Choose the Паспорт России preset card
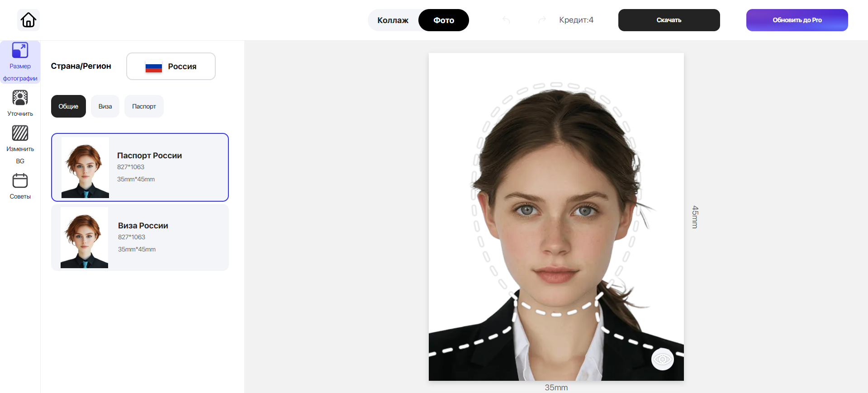The image size is (868, 393). 167,167
